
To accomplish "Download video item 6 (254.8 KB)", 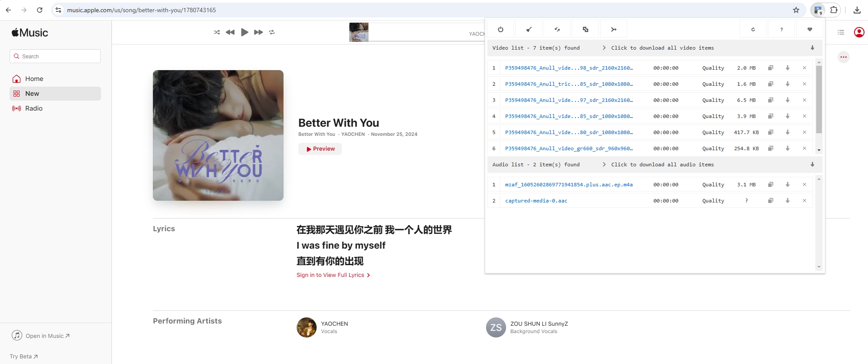I will [787, 148].
